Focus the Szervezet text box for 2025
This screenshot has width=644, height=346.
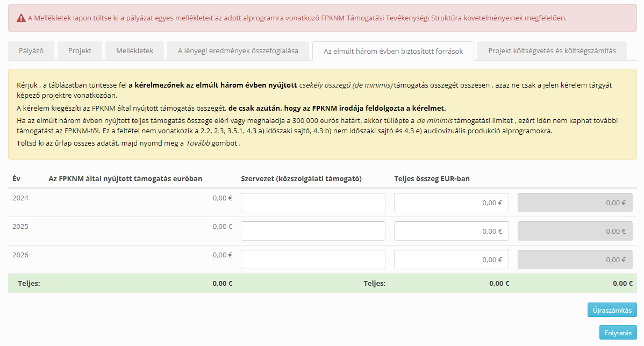(x=313, y=231)
